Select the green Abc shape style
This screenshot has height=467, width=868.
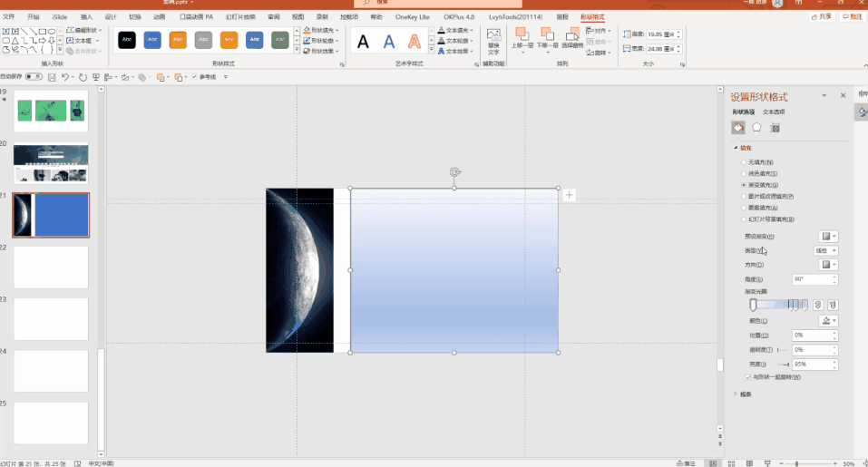[280, 39]
